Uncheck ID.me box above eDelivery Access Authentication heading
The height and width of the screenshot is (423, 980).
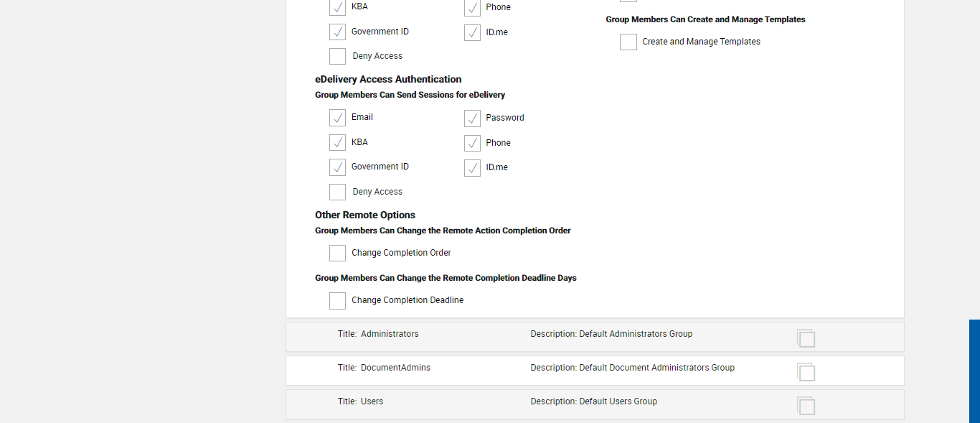tap(472, 33)
